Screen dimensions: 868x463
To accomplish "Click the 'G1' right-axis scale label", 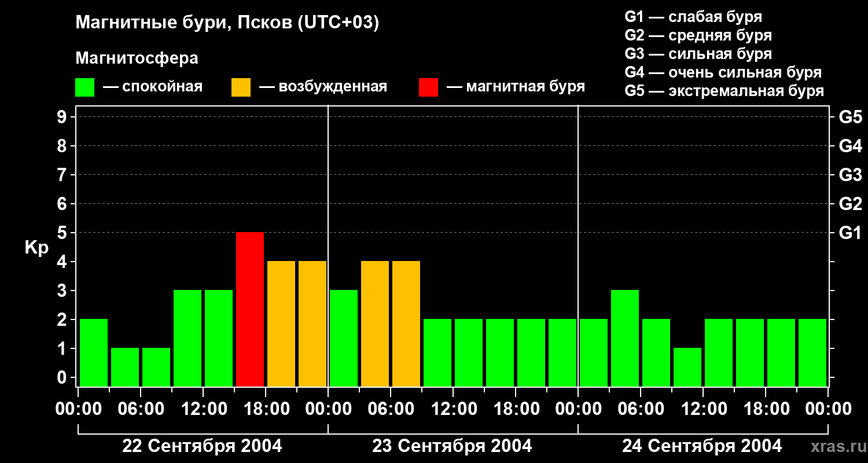I will coord(850,233).
